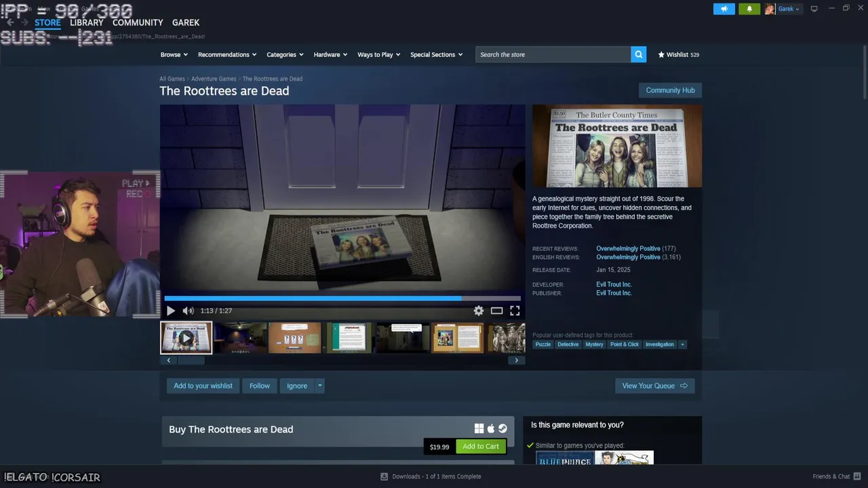Open video settings gear
Image resolution: width=868 pixels, height=488 pixels.
coord(479,310)
